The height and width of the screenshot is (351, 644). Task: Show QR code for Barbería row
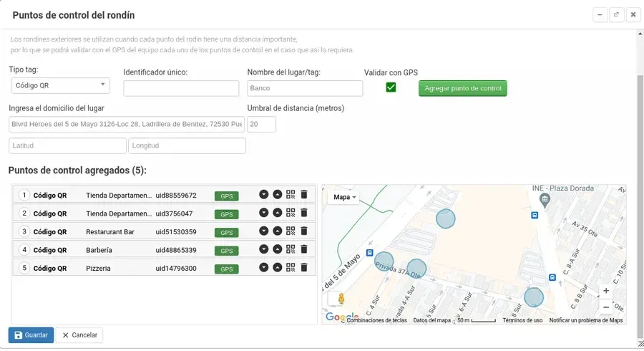point(291,249)
